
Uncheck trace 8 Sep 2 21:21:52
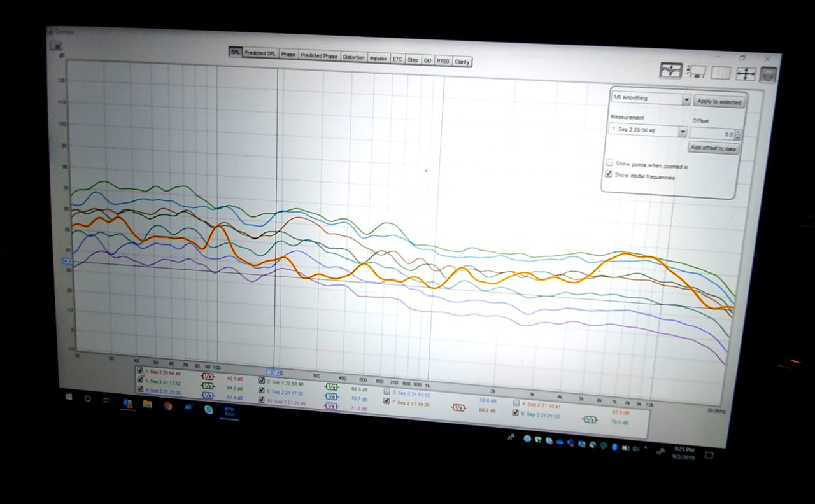pyautogui.click(x=516, y=412)
